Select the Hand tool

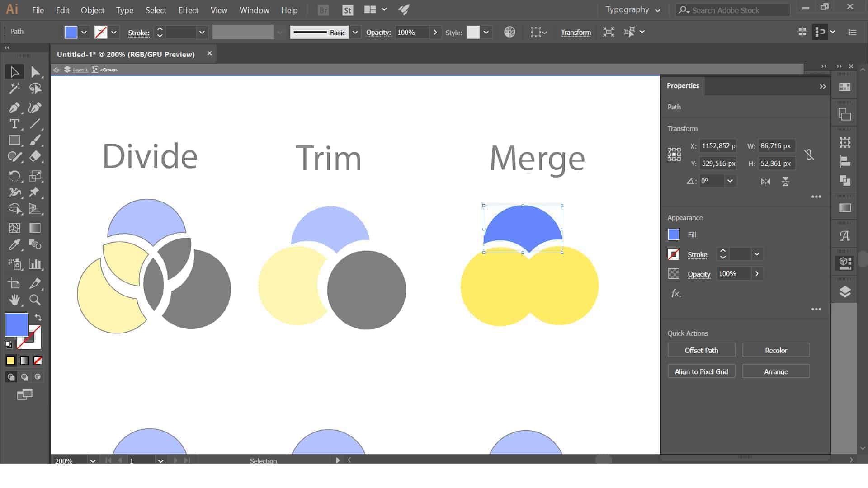coord(14,300)
